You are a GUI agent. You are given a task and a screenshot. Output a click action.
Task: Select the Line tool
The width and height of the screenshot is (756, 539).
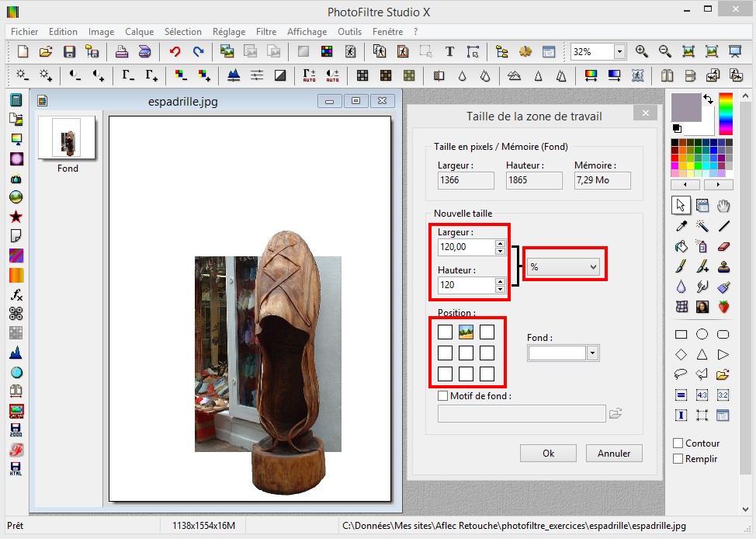[x=723, y=226]
